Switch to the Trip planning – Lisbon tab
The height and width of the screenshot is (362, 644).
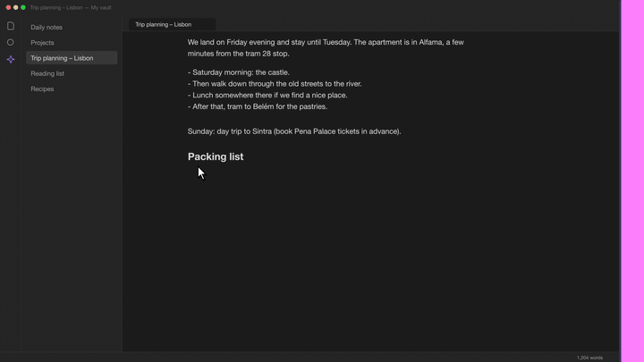pos(172,25)
